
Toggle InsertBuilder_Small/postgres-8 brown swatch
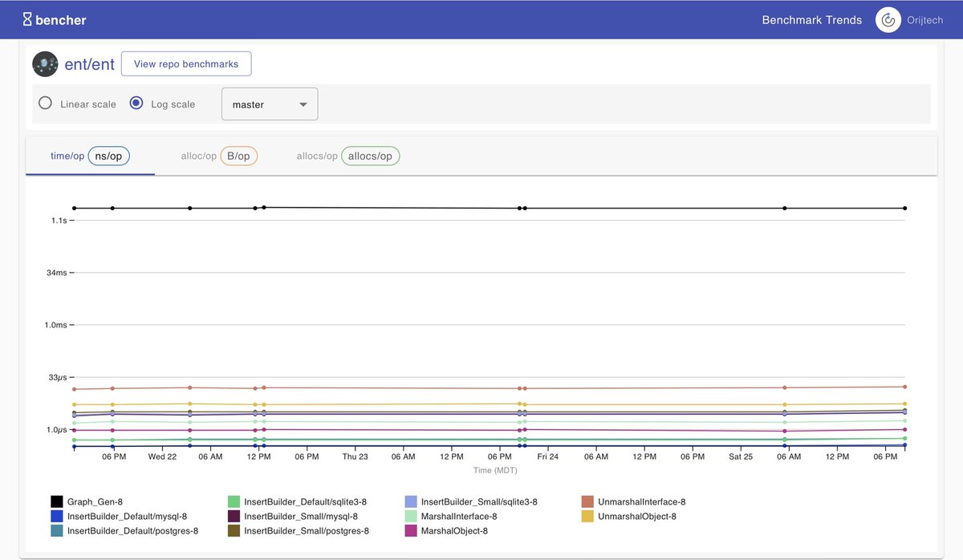pyautogui.click(x=234, y=530)
